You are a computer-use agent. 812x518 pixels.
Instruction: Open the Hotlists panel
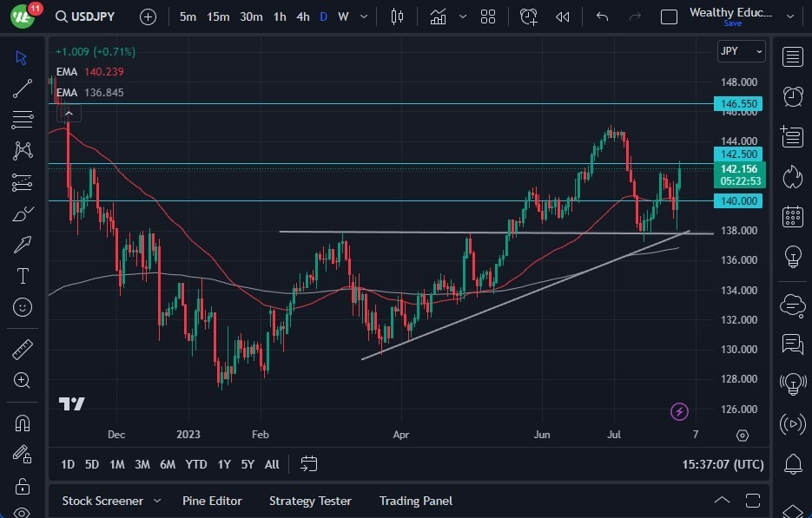point(793,177)
